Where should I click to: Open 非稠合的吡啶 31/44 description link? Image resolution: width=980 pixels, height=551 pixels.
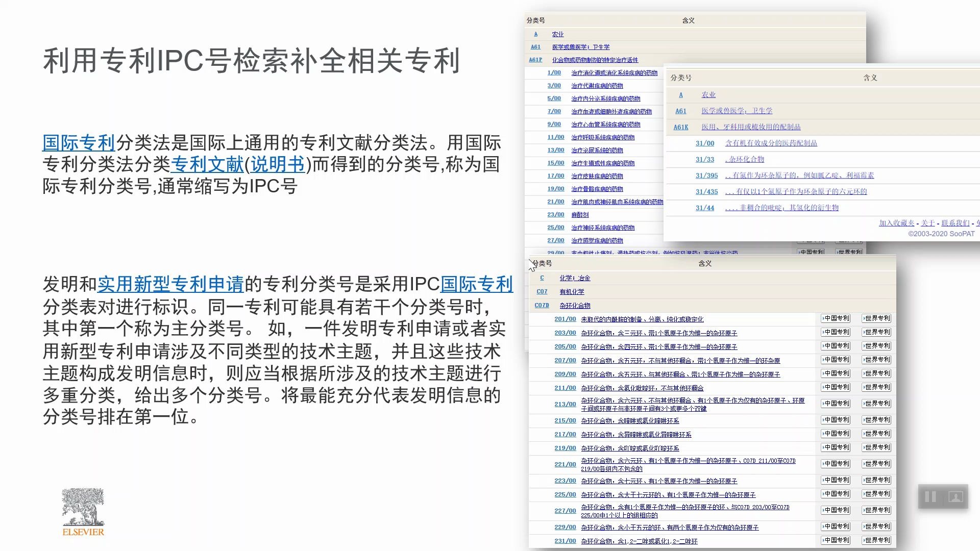pos(781,208)
